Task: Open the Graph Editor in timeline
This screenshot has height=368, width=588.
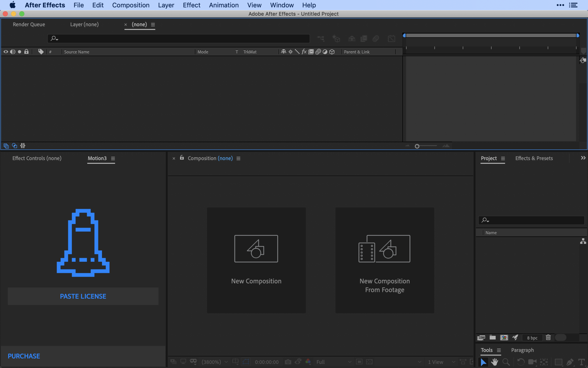Action: click(x=391, y=38)
